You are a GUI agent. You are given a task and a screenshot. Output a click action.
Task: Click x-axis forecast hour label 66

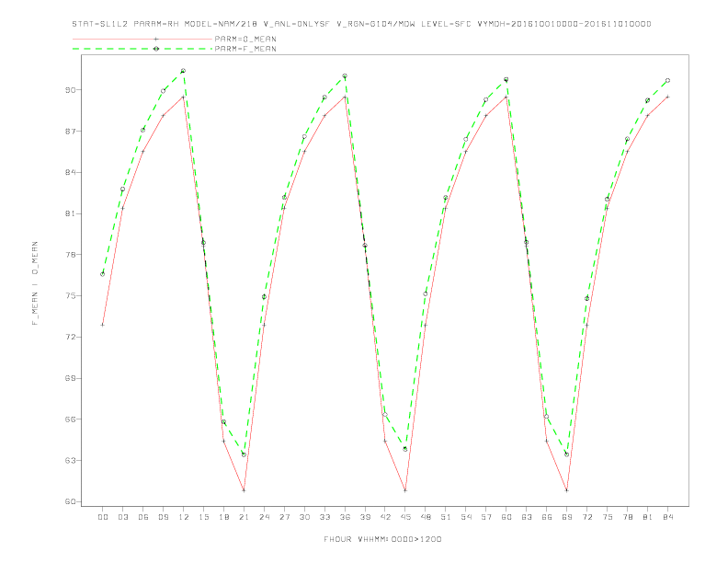tap(547, 517)
